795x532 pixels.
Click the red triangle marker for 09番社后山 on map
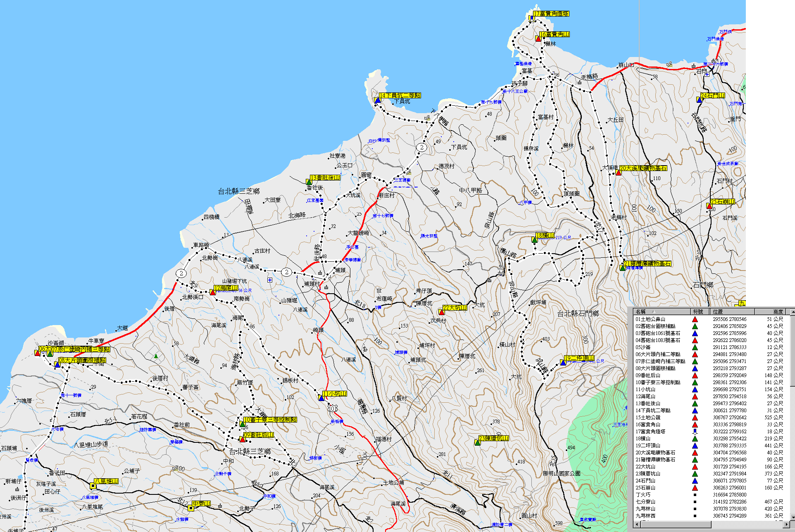click(x=242, y=439)
